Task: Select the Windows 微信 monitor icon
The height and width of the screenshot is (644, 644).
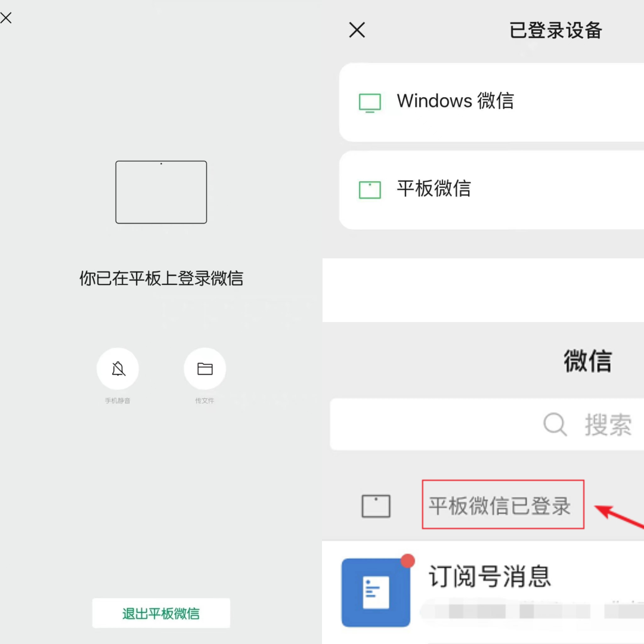Action: [370, 103]
